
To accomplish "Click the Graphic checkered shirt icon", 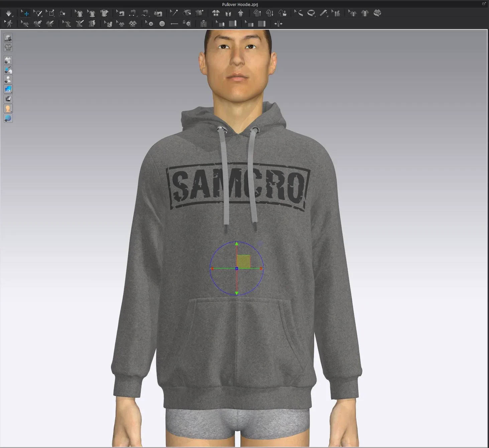I will click(133, 24).
